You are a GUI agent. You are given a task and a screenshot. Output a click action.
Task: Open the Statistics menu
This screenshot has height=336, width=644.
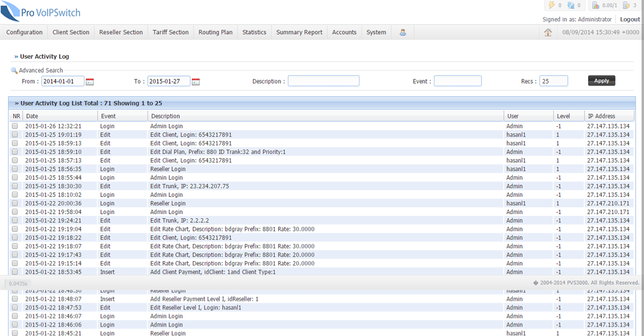click(254, 32)
